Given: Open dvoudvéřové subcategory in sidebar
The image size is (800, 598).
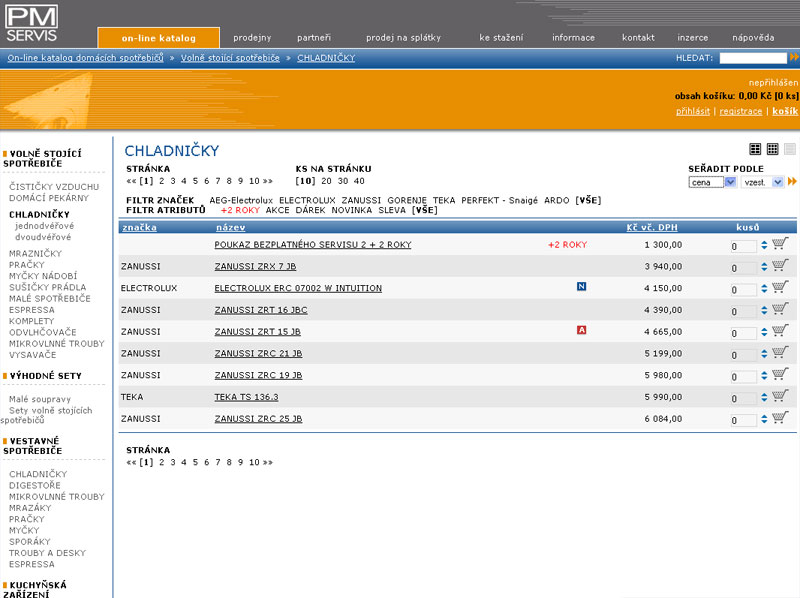Looking at the screenshot, I should (x=43, y=237).
